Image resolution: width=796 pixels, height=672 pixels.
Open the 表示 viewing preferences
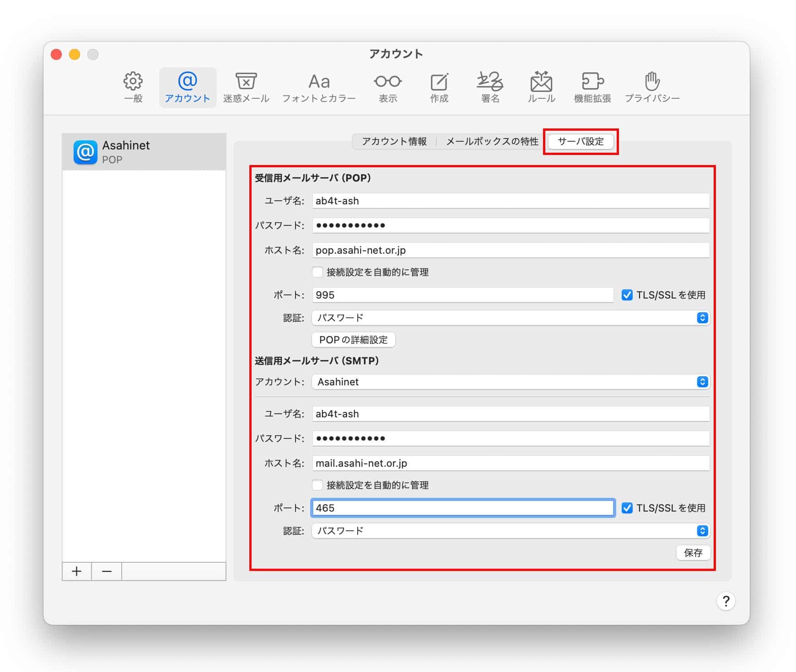point(388,87)
